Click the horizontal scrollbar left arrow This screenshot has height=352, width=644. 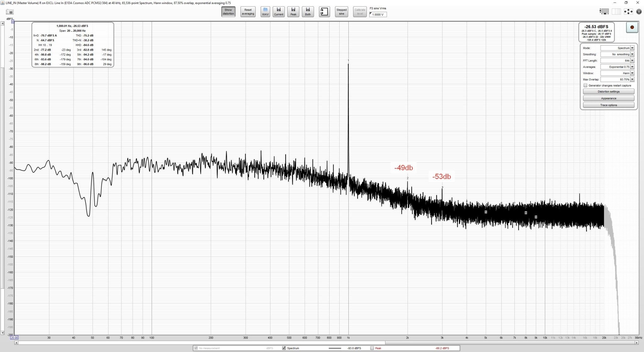[16, 343]
